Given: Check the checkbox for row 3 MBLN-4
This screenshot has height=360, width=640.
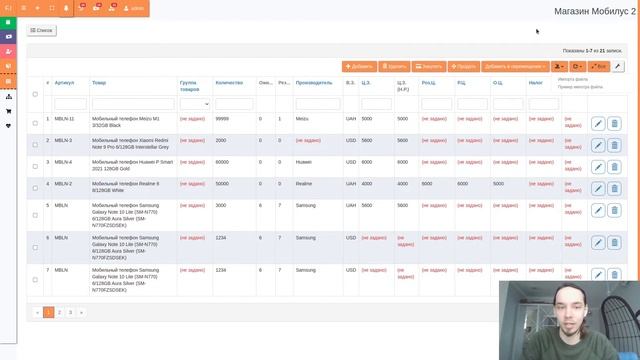Looking at the screenshot, I should coord(35,167).
